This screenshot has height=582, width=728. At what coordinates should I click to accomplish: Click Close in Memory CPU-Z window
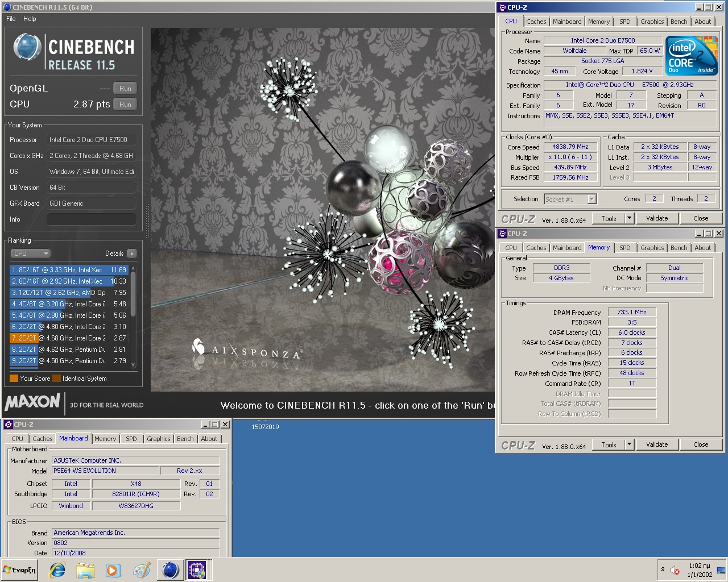pos(701,444)
